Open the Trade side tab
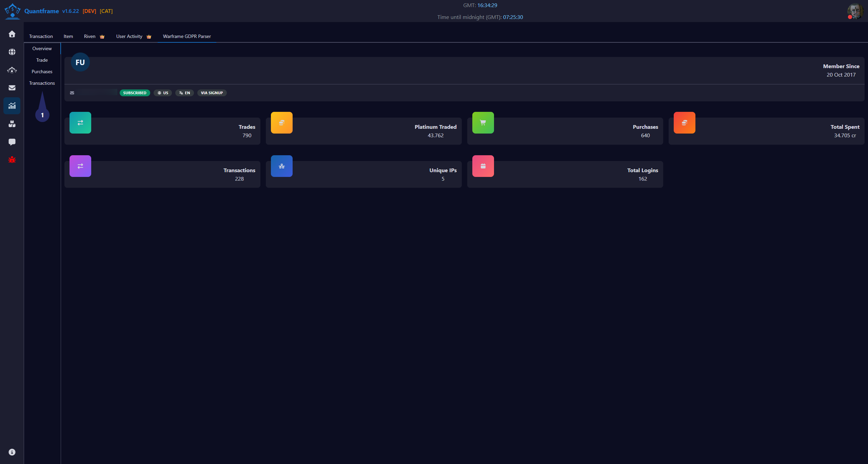868x464 pixels. coord(42,60)
